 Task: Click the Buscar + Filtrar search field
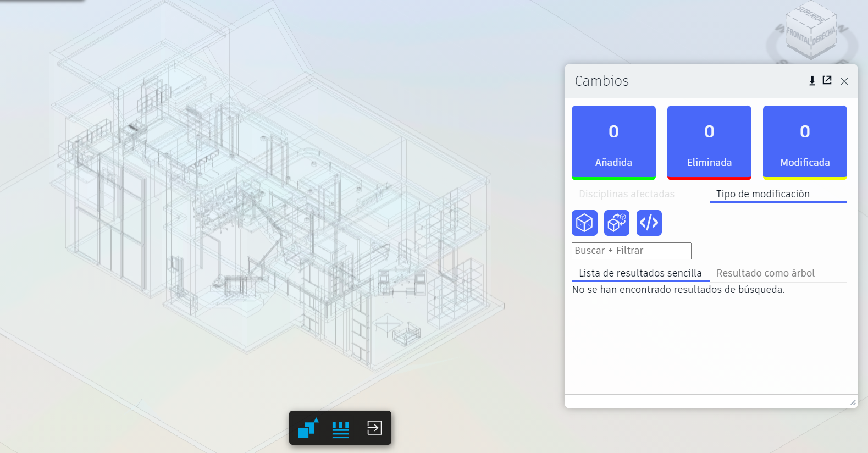click(x=632, y=251)
